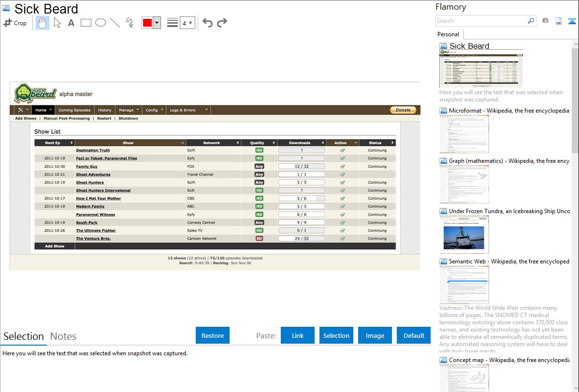This screenshot has height=392, width=579.
Task: Open the History menu item
Action: pyautogui.click(x=104, y=110)
